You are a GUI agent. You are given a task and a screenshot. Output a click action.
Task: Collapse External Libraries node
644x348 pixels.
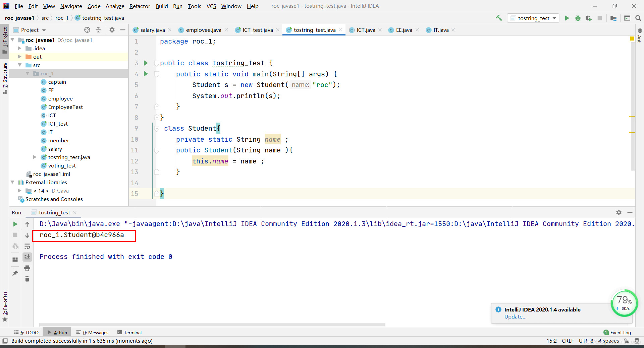[x=12, y=182]
